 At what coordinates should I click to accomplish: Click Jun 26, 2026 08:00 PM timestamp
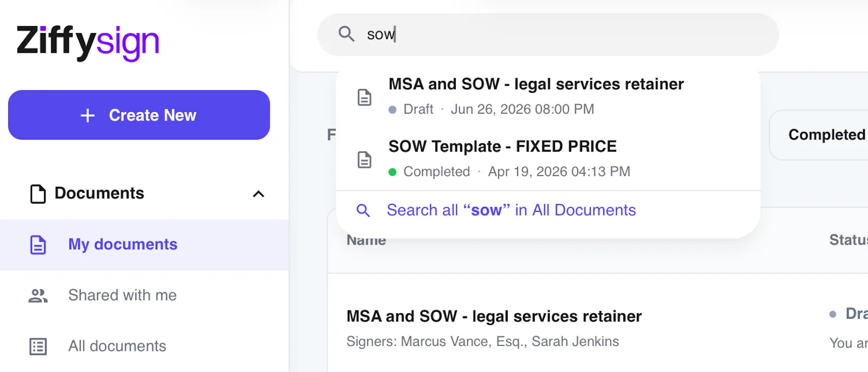click(522, 109)
